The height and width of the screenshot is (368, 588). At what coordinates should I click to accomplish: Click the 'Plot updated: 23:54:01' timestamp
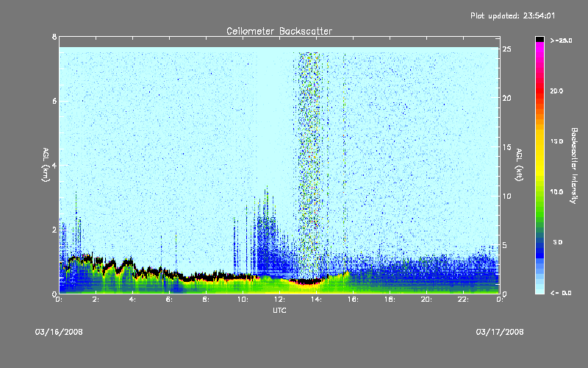pos(512,15)
